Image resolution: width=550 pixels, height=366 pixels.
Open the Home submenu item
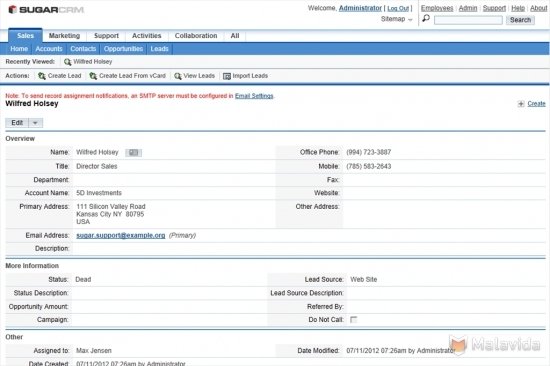(19, 49)
